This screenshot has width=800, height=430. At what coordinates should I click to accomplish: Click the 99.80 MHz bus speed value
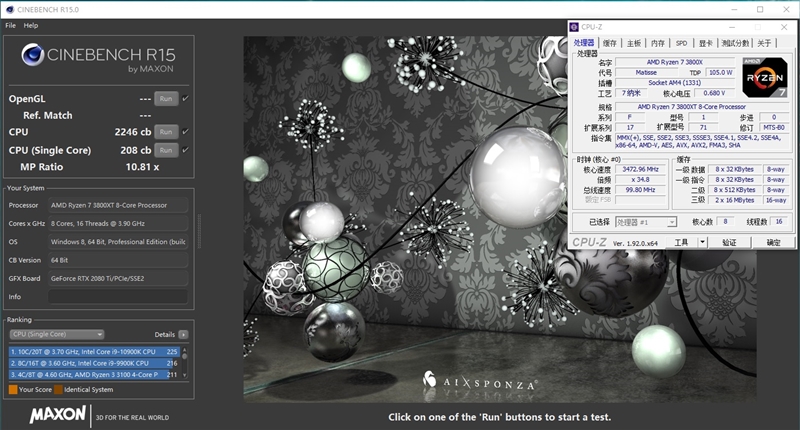click(x=640, y=190)
